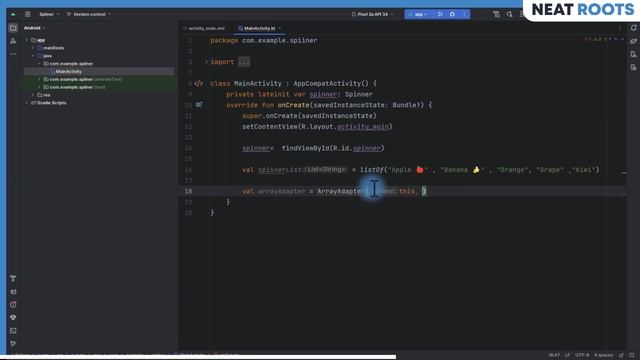The width and height of the screenshot is (640, 360).
Task: Expand Gradle Scripts node
Action: point(27,103)
